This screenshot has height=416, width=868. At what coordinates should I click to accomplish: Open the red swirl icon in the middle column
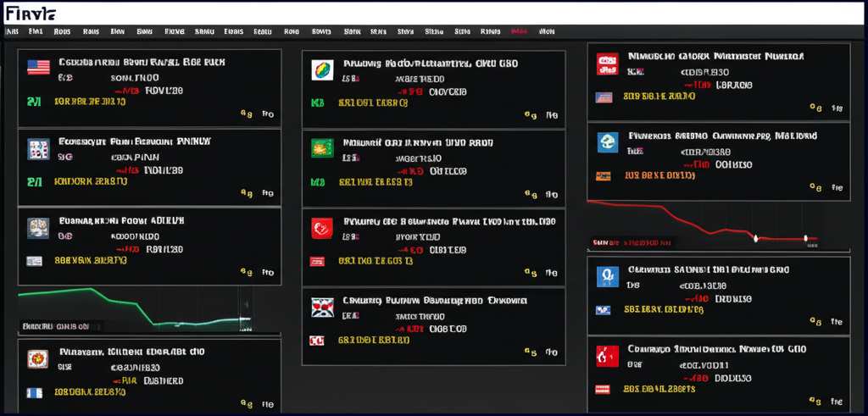tap(322, 227)
